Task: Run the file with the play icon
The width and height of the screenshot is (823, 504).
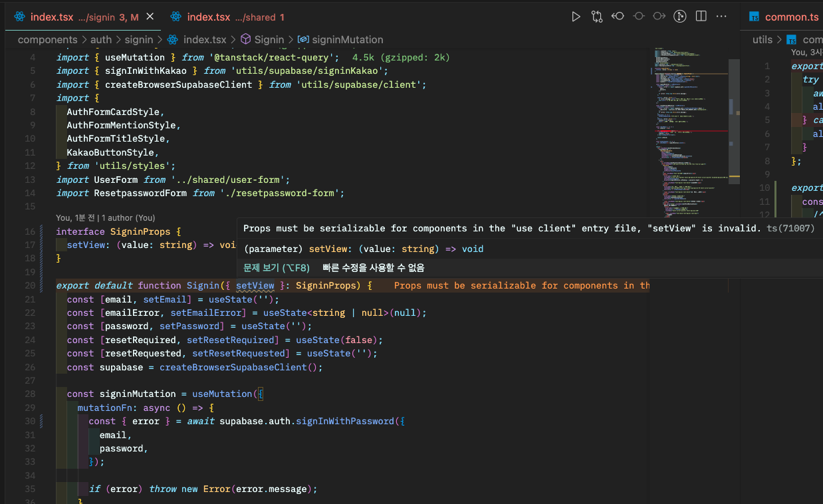Action: (576, 17)
